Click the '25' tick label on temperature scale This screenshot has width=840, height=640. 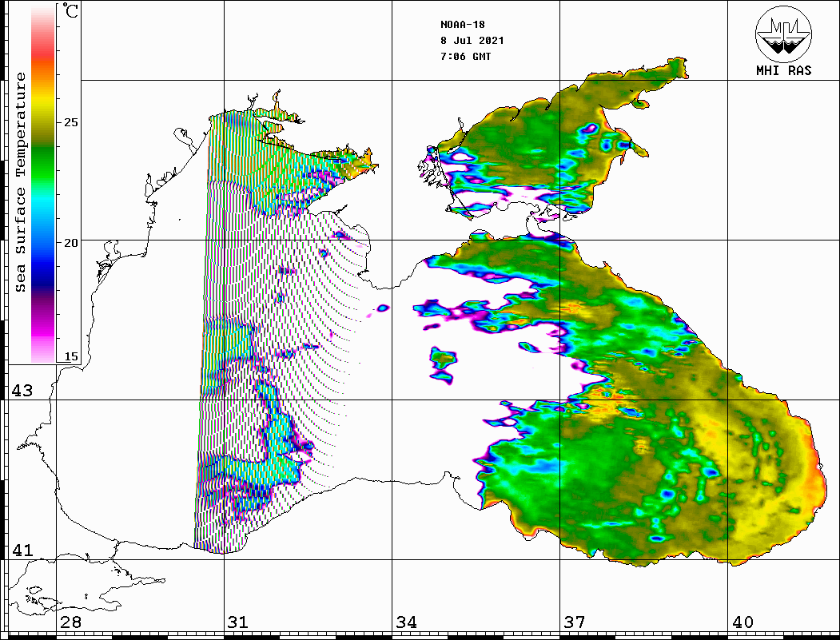tap(70, 122)
